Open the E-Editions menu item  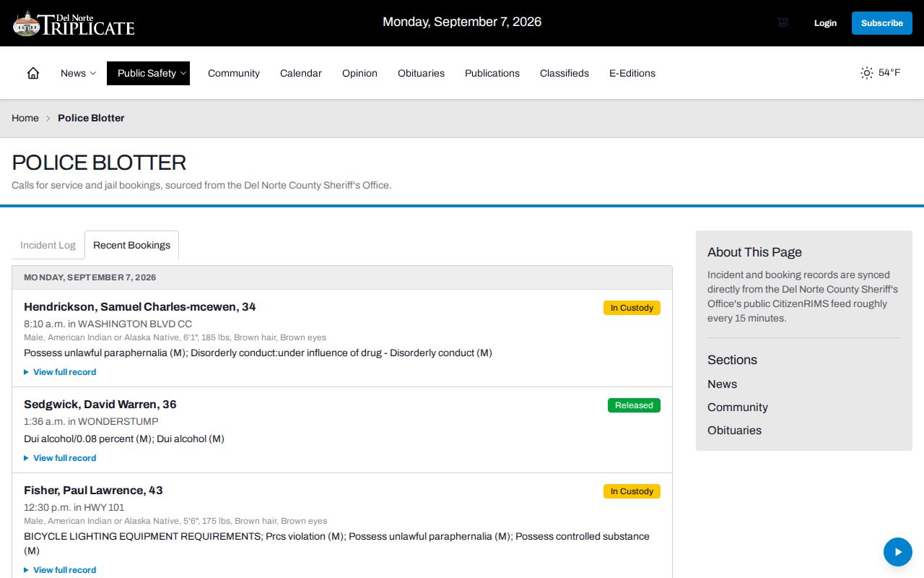pyautogui.click(x=632, y=73)
